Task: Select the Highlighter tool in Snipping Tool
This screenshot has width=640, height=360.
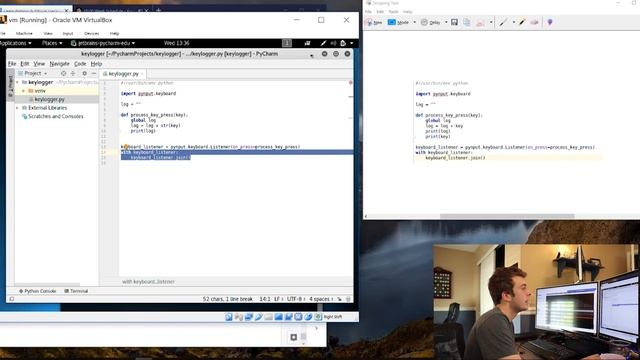Action: [x=522, y=22]
